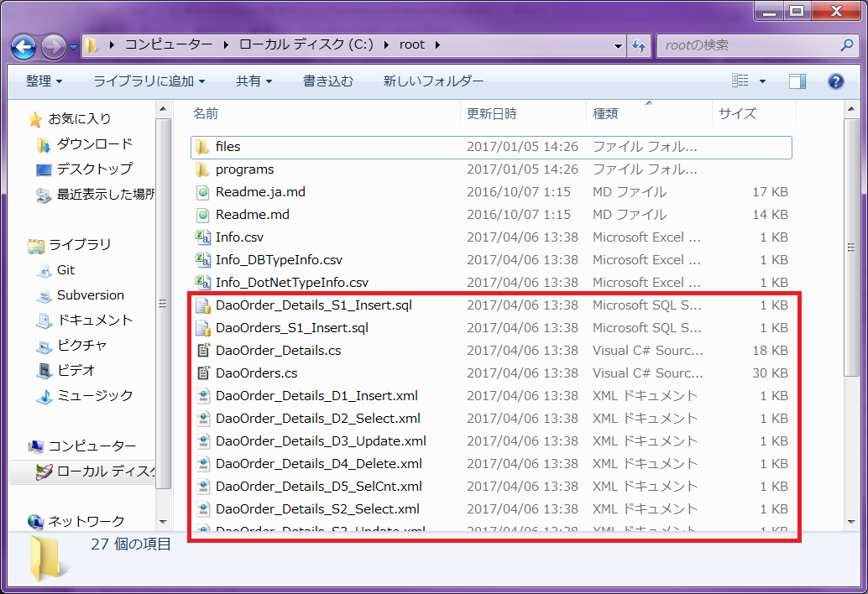Open the ライブラリに追加 menu
Screen dimensions: 868x594
[149, 81]
